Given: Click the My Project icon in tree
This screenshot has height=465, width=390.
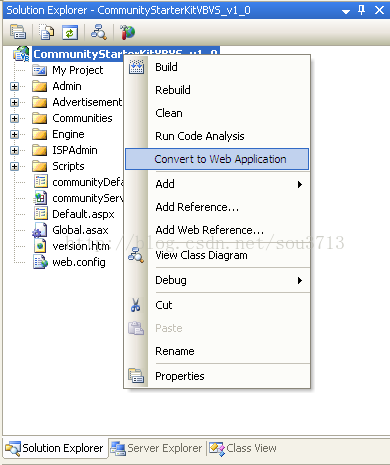Looking at the screenshot, I should click(x=40, y=70).
